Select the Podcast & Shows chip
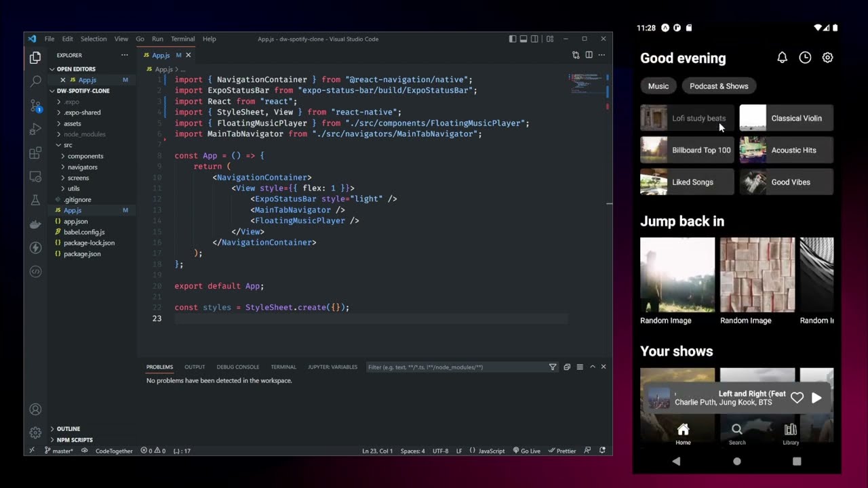This screenshot has height=488, width=868. tap(719, 86)
